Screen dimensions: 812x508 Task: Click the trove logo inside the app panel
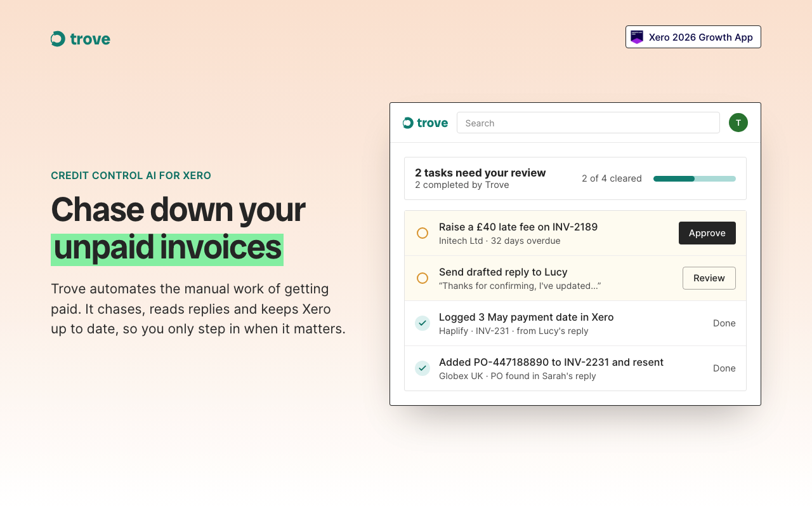pyautogui.click(x=426, y=123)
